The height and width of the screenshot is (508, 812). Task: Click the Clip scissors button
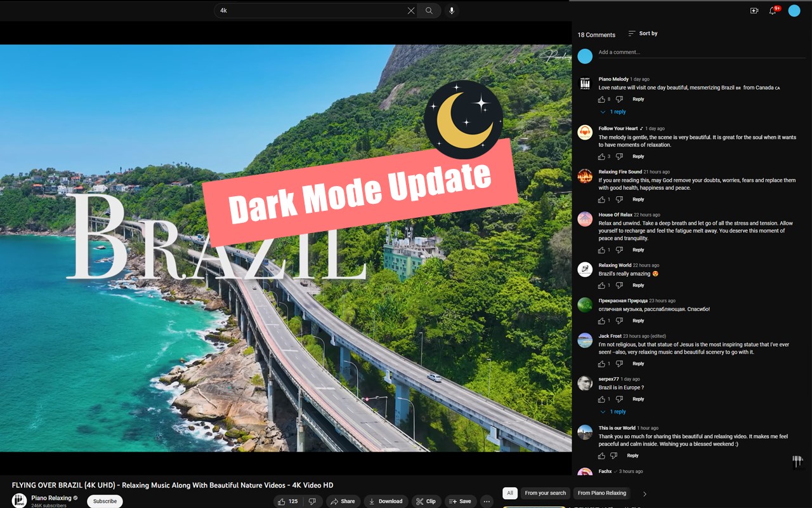pyautogui.click(x=426, y=501)
